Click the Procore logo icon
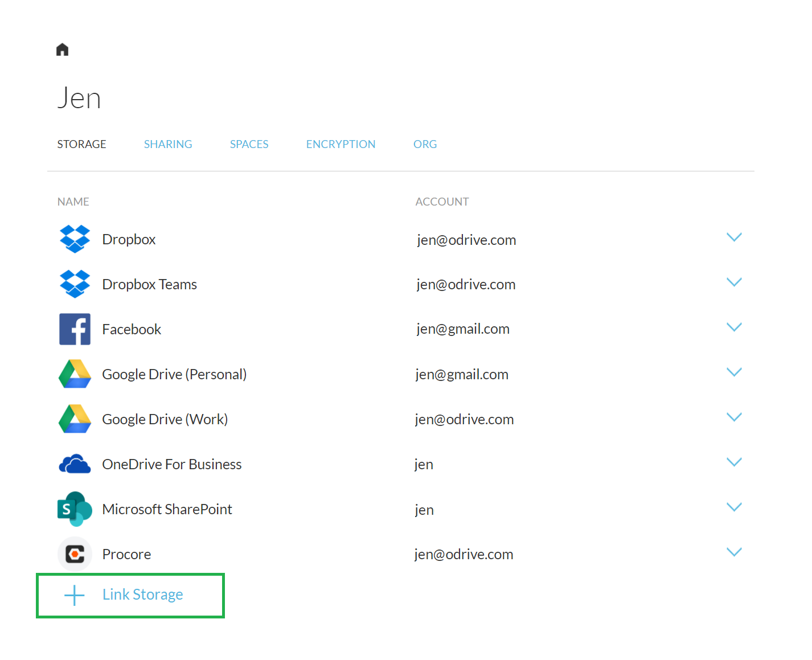The image size is (812, 660). (x=75, y=554)
